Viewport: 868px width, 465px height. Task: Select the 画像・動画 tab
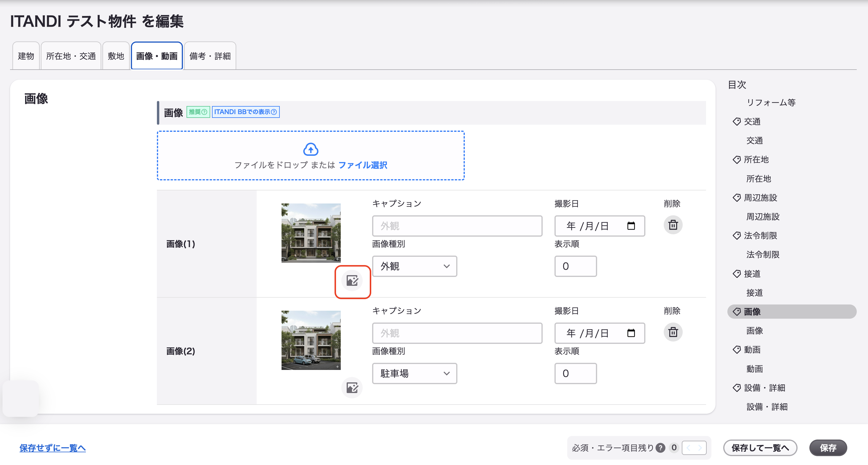pos(157,56)
